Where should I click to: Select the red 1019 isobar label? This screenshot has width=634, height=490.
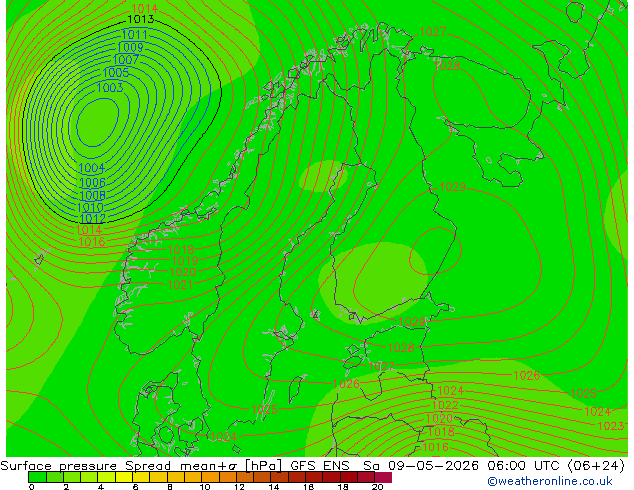tap(185, 260)
